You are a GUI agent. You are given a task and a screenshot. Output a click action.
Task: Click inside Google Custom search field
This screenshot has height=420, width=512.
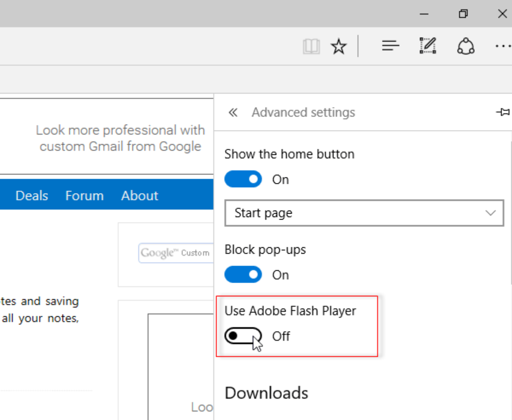point(175,253)
